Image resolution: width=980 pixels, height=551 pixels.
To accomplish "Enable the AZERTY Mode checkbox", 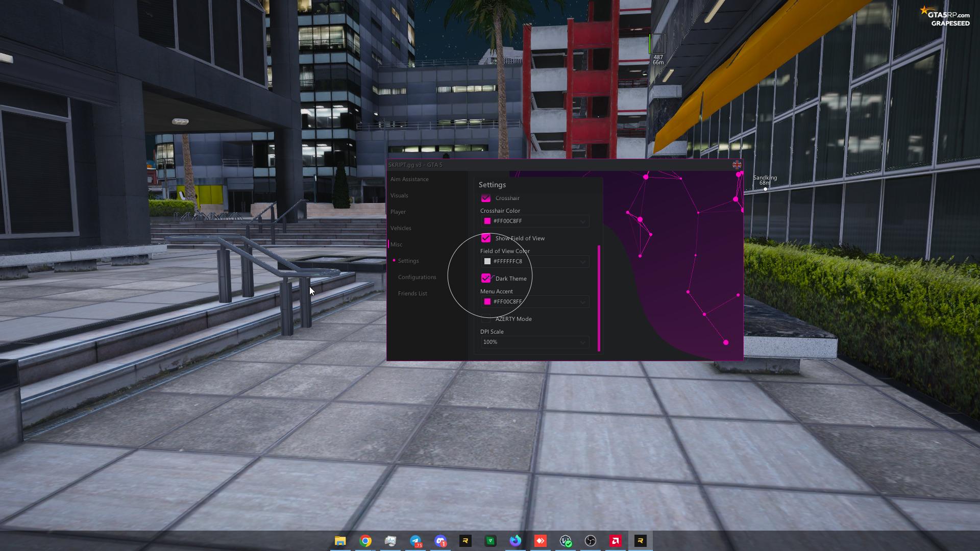I will pos(486,319).
